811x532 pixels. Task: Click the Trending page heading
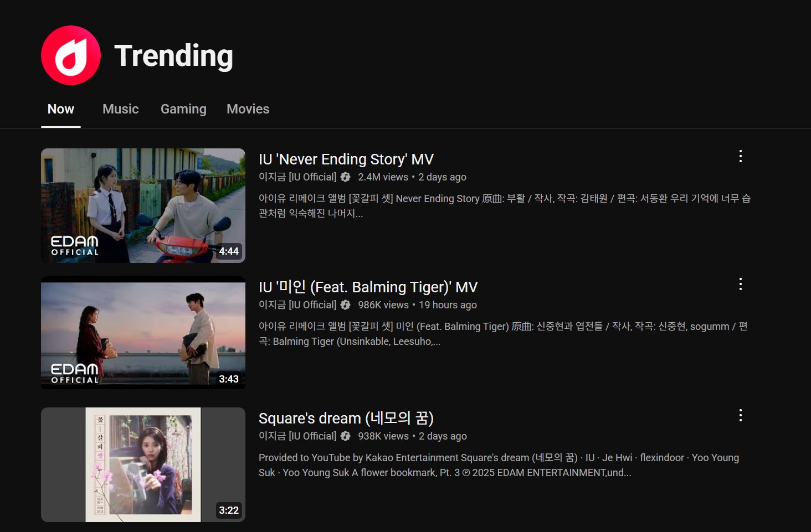[173, 56]
